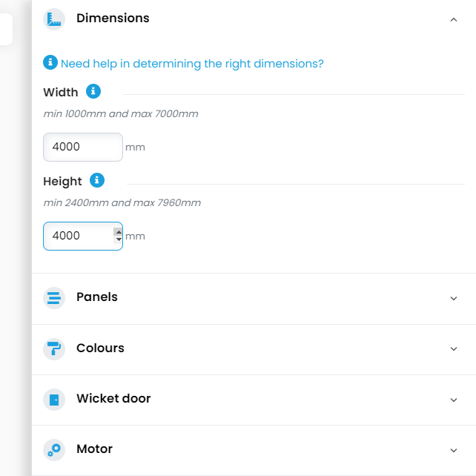The width and height of the screenshot is (476, 476).
Task: Expand the Wicket door section chevron
Action: pyautogui.click(x=454, y=400)
